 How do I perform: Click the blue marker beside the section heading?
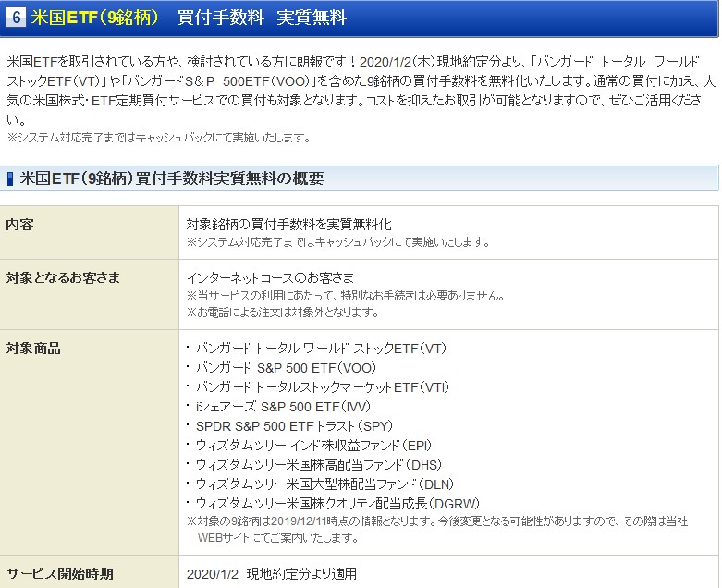coord(10,178)
